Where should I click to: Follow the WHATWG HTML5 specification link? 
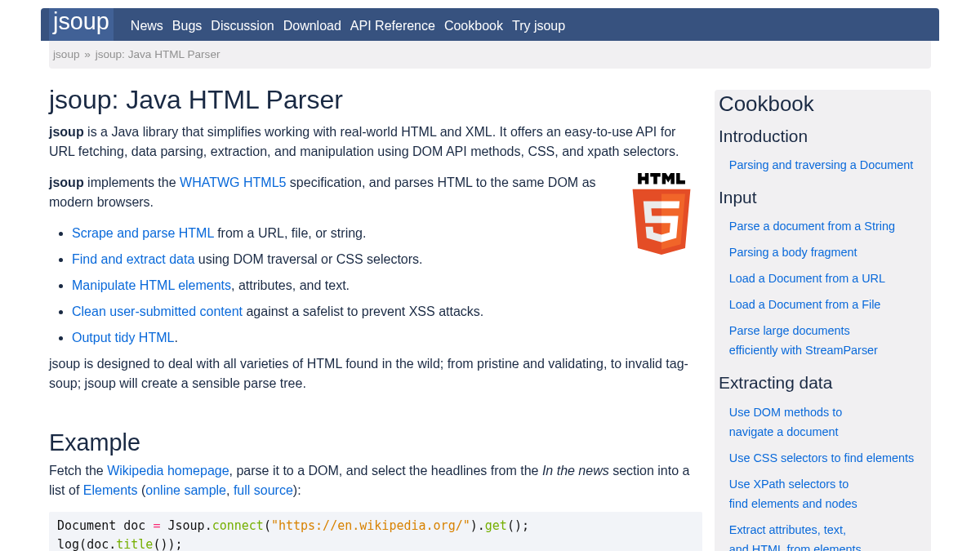coord(233,183)
